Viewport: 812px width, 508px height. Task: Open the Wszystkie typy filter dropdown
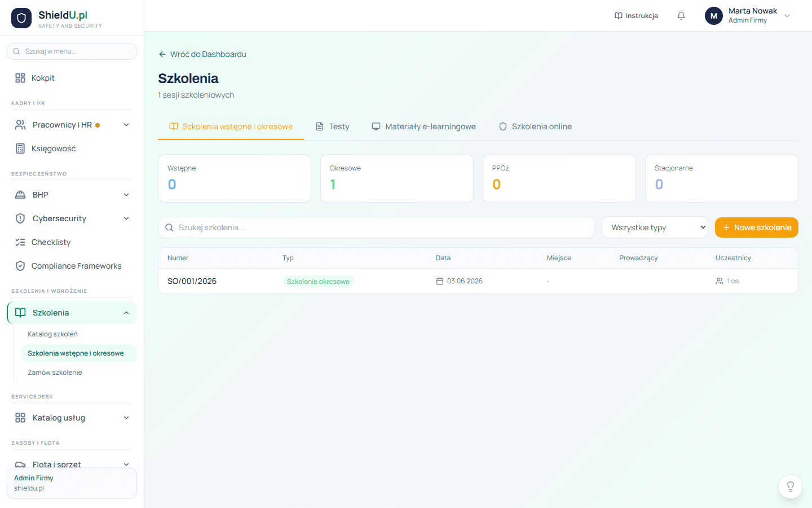click(655, 227)
